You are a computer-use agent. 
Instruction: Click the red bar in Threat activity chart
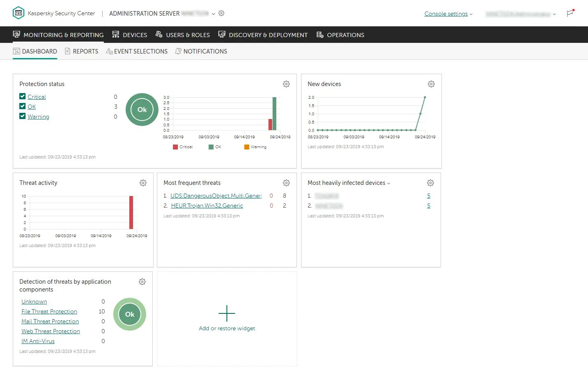pyautogui.click(x=131, y=213)
